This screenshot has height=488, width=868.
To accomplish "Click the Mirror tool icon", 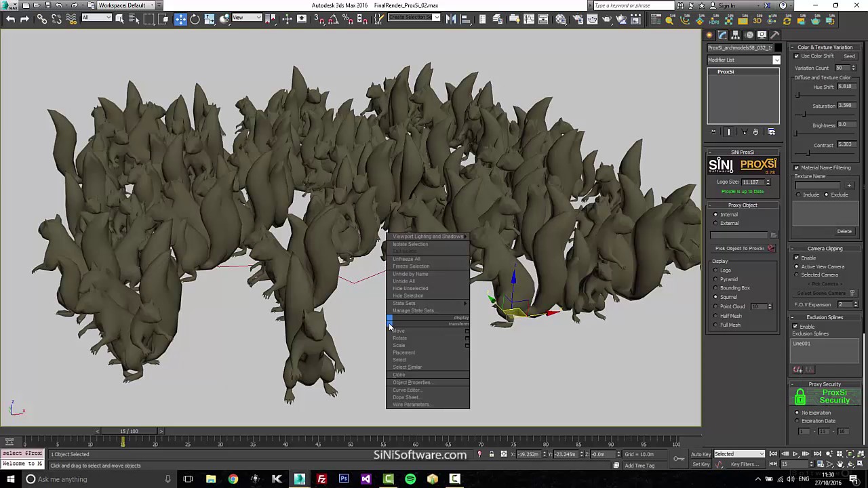I will coord(450,19).
